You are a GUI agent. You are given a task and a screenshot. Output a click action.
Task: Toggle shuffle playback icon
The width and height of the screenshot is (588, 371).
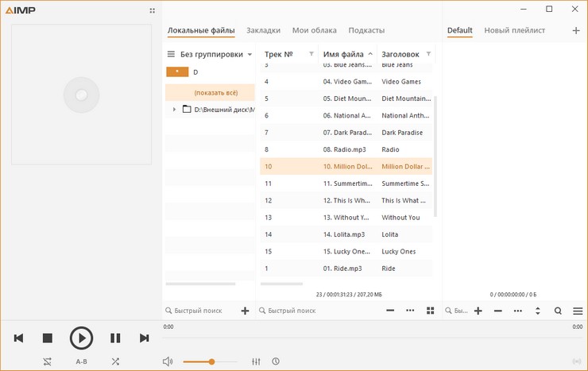115,361
